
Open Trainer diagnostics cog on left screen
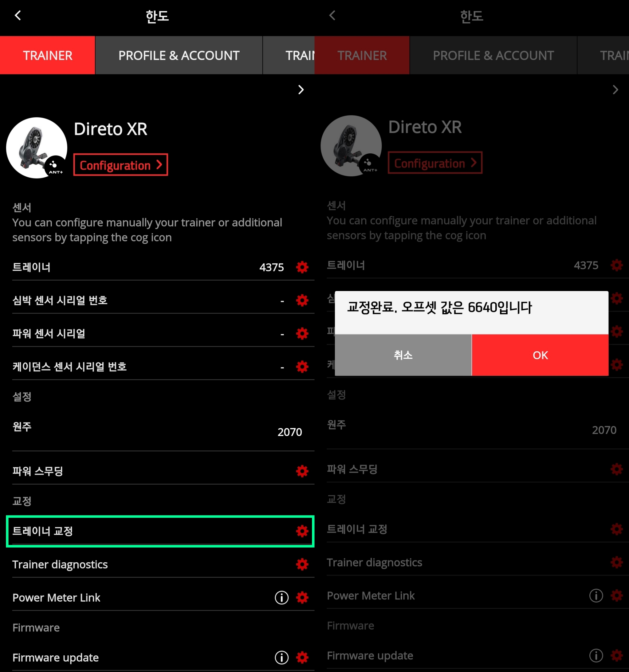point(302,564)
